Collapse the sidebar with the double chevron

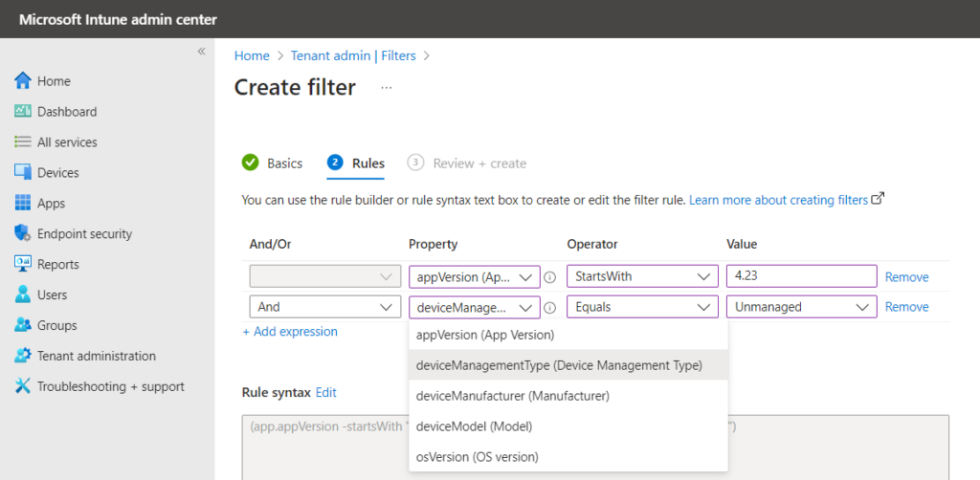[201, 52]
